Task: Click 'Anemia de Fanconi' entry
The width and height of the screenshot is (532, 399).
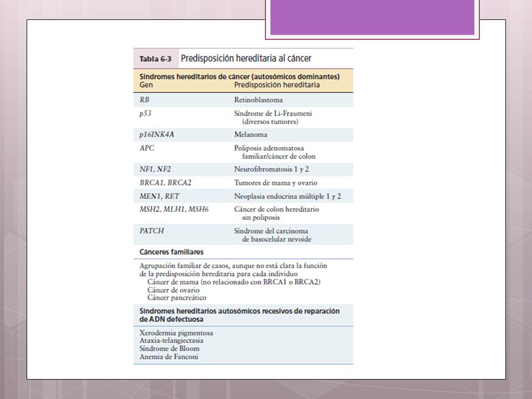Action: (x=169, y=357)
